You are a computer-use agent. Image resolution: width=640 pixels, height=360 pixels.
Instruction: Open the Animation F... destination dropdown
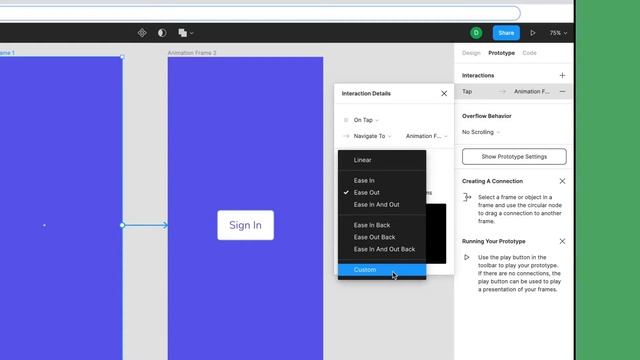(427, 136)
